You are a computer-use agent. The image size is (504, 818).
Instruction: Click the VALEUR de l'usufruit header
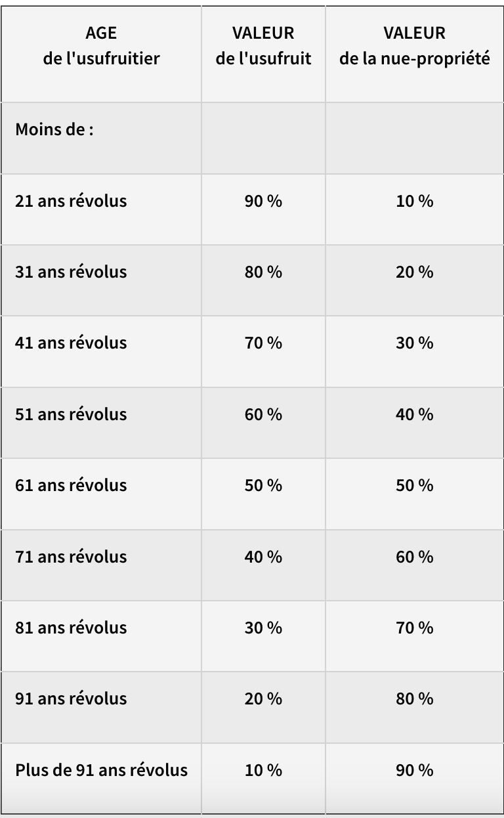tap(263, 45)
